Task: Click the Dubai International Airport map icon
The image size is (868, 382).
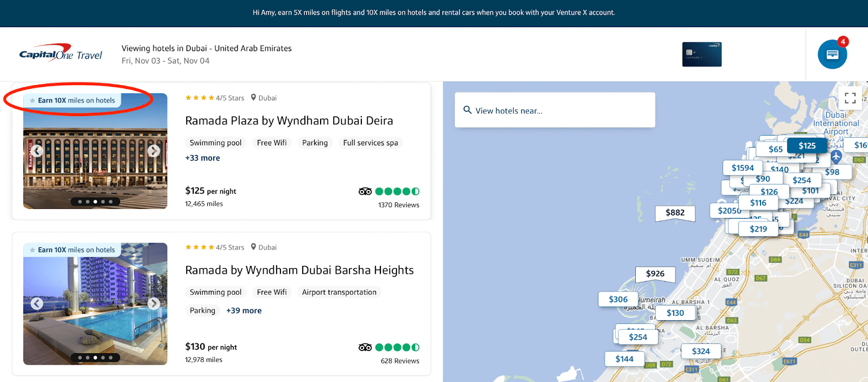Action: point(836,157)
